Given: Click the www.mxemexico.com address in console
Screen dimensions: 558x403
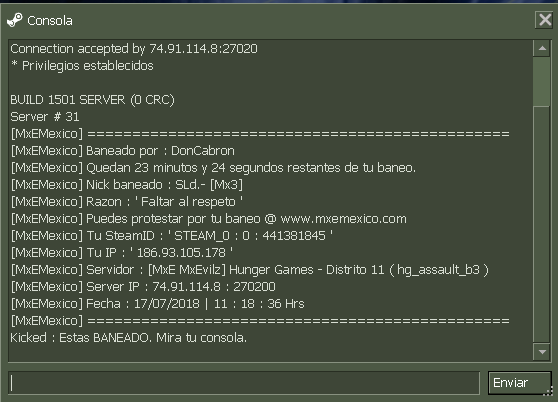Looking at the screenshot, I should 343,219.
